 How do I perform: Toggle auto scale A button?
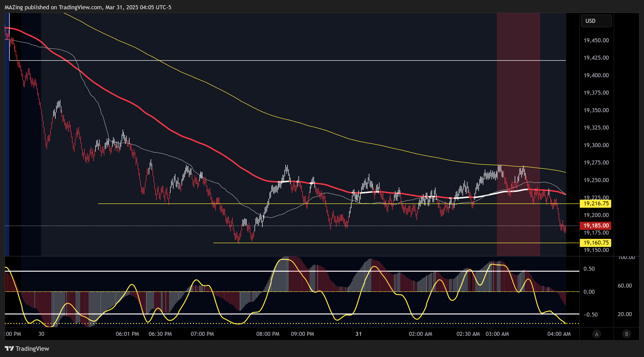(596, 334)
